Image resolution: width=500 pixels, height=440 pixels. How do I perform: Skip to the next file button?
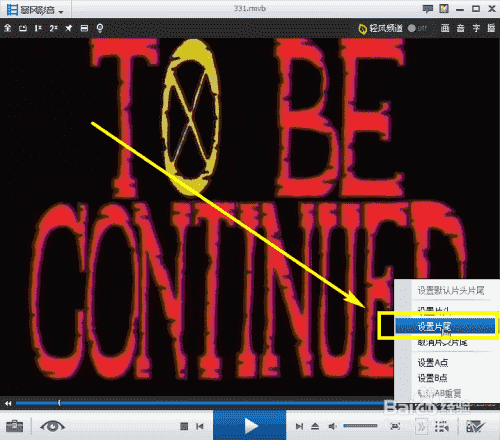click(299, 426)
